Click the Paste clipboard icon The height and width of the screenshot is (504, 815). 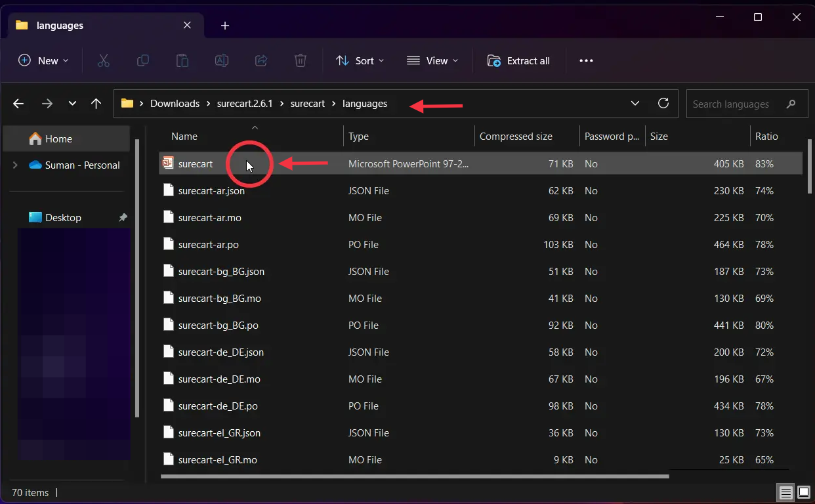pos(182,60)
